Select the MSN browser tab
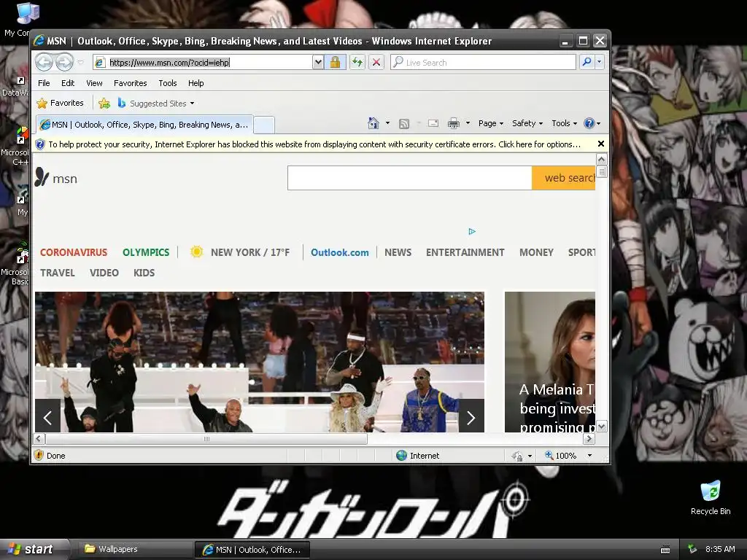Viewport: 747px width, 560px height. (144, 125)
